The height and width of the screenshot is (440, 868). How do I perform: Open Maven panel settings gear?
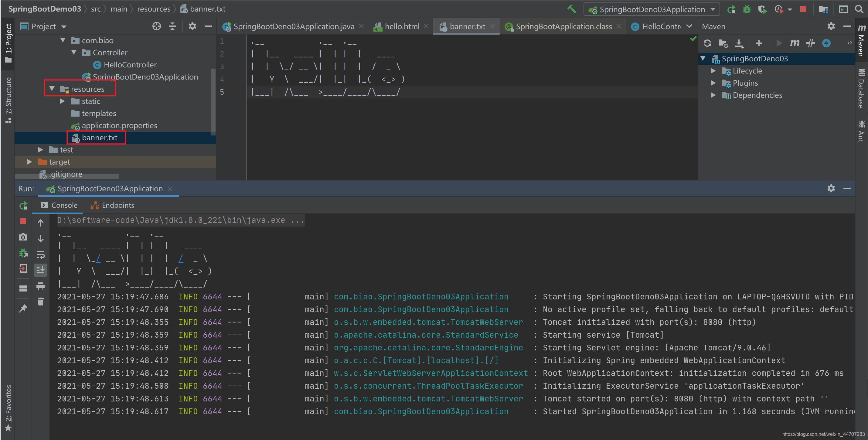click(831, 26)
